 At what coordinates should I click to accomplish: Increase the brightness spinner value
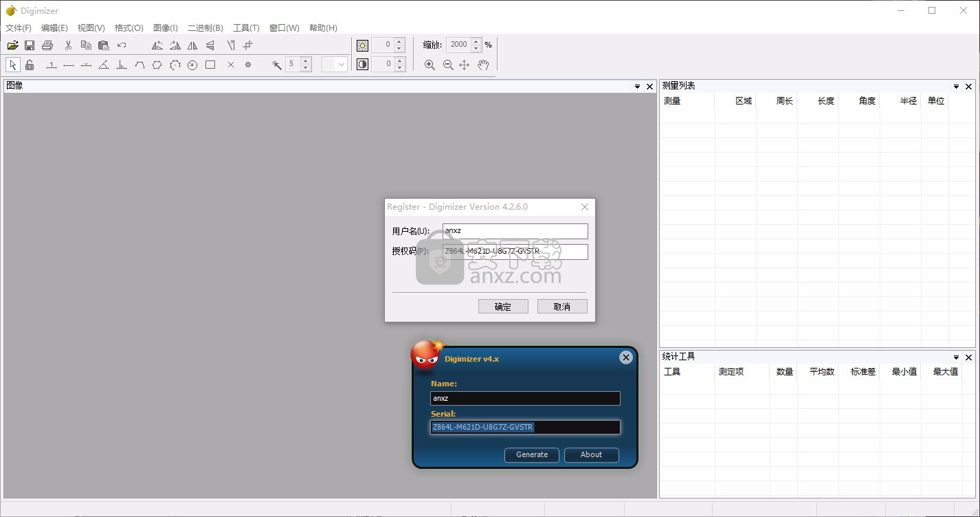pyautogui.click(x=399, y=41)
